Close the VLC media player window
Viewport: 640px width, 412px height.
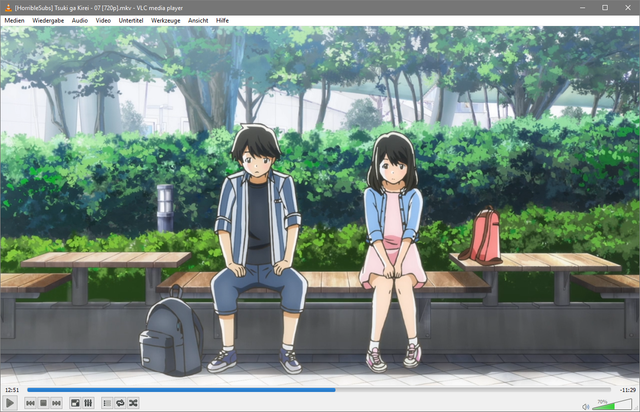point(628,7)
